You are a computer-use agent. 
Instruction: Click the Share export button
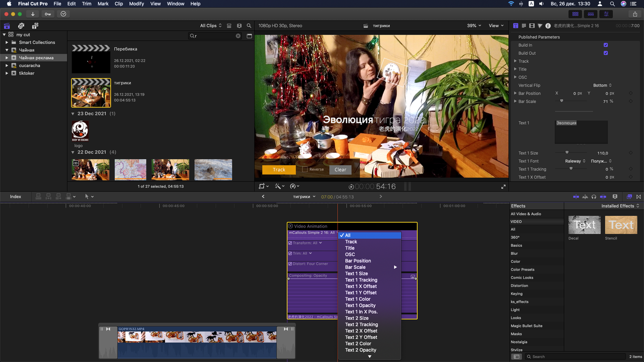(635, 14)
